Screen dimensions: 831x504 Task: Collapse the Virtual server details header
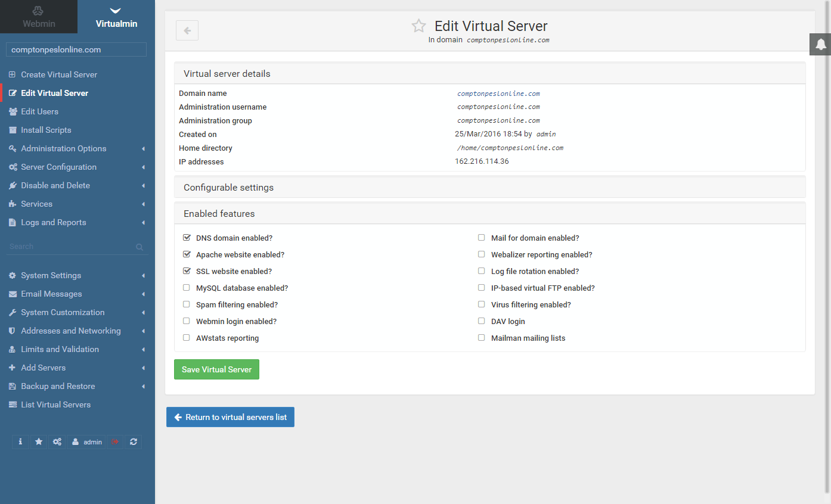489,74
